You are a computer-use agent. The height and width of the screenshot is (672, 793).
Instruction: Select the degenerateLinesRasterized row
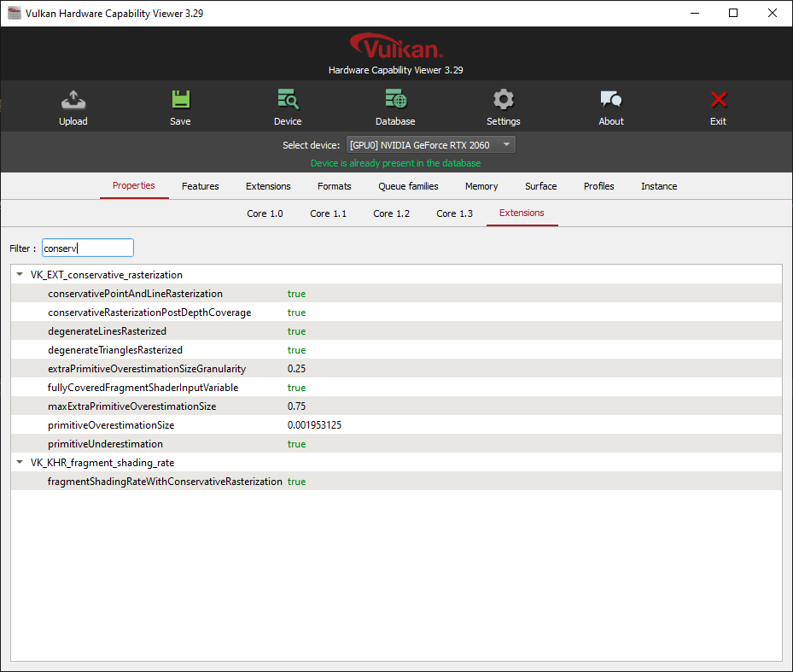pos(396,331)
